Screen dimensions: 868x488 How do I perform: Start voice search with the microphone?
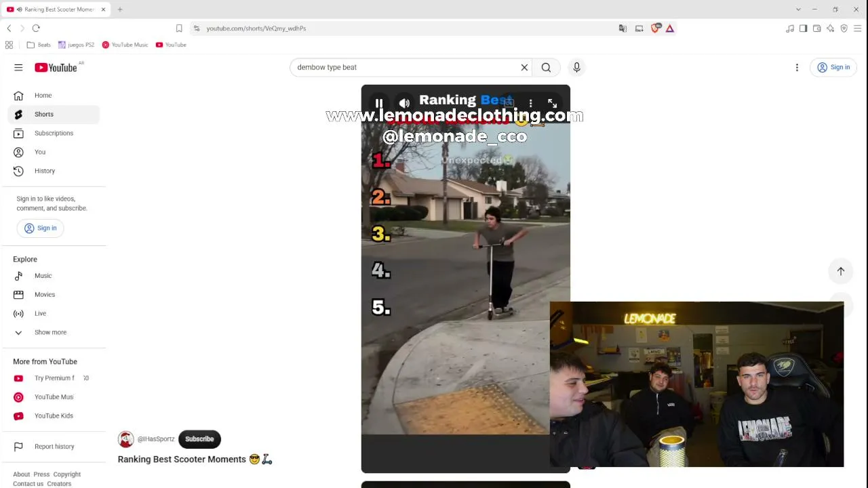pyautogui.click(x=576, y=67)
